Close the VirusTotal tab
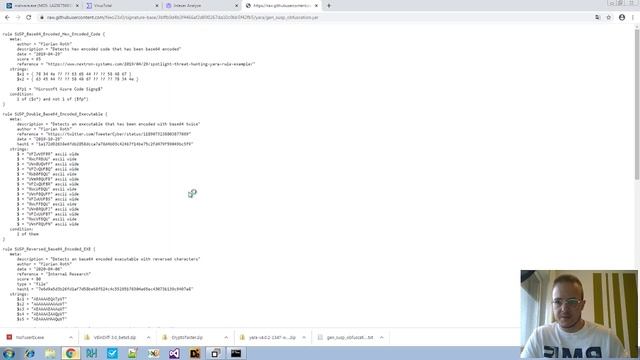The width and height of the screenshot is (640, 360). pos(157,6)
